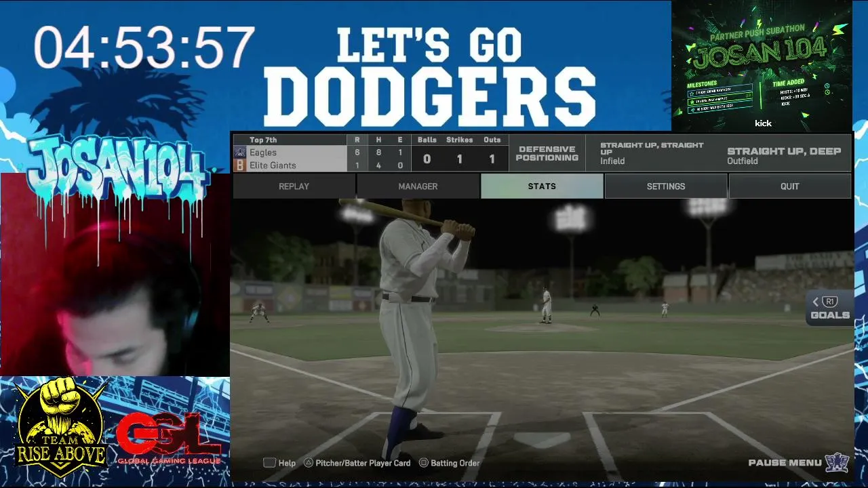Click the Balls count value
868x488 pixels.
tap(427, 159)
